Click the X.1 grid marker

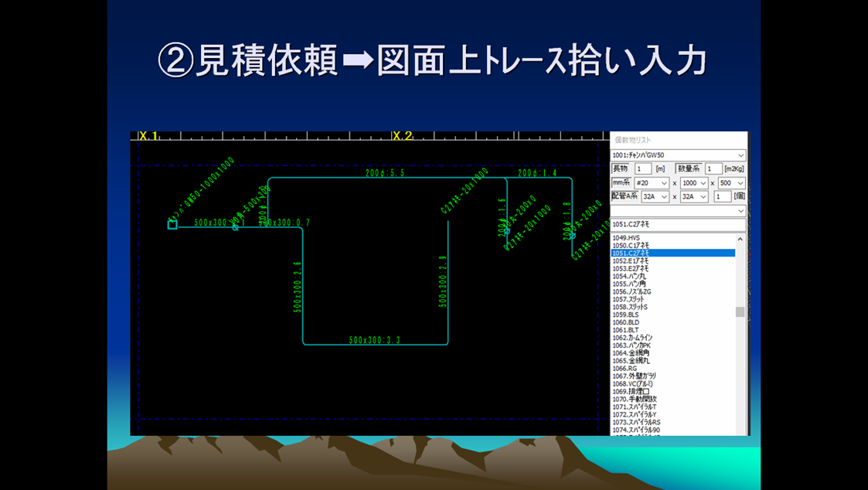(148, 136)
